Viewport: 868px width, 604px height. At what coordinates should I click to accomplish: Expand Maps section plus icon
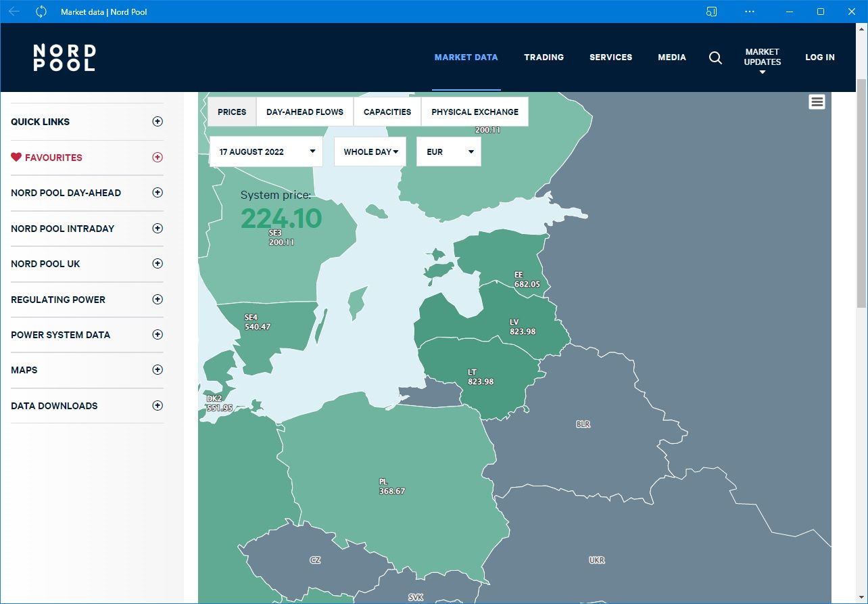pos(158,370)
